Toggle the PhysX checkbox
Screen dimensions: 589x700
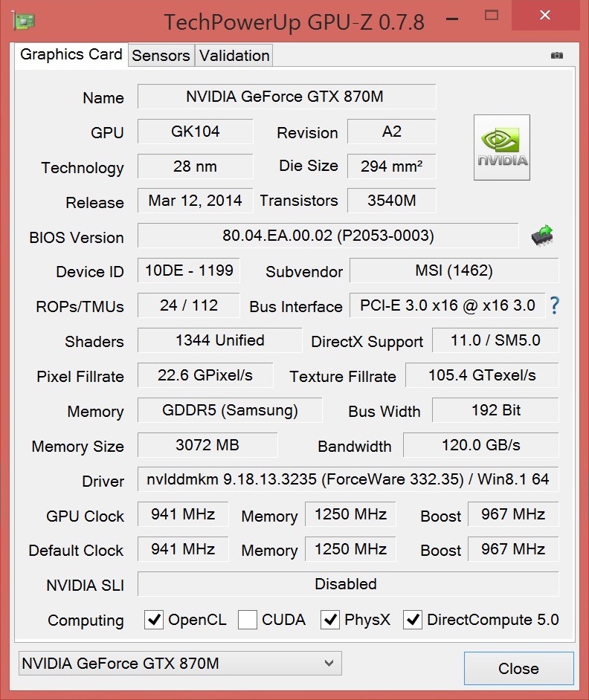coord(330,620)
